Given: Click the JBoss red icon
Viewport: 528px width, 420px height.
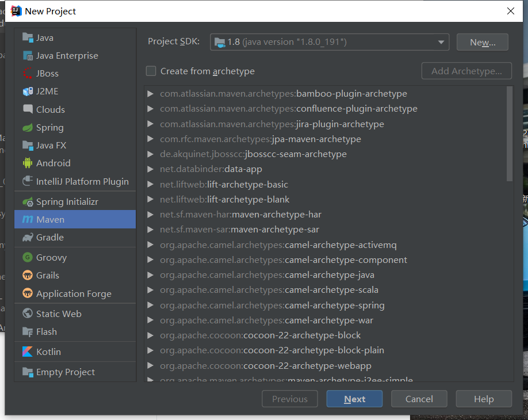Looking at the screenshot, I should [x=28, y=73].
